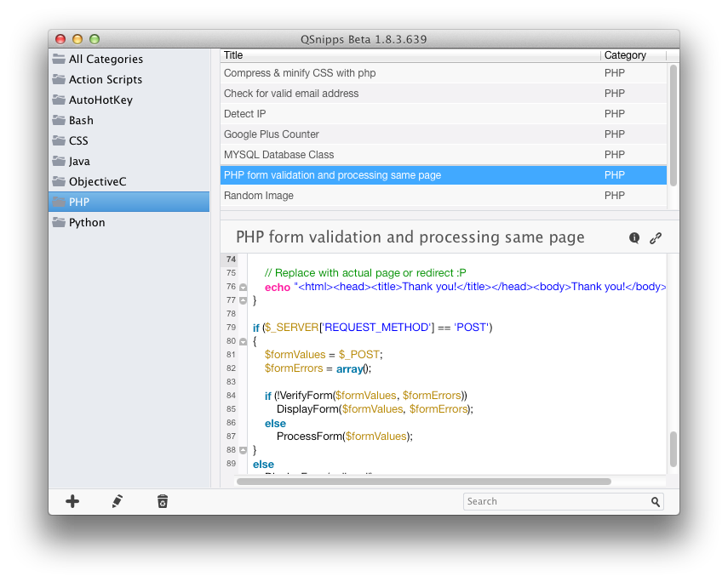The width and height of the screenshot is (728, 582).
Task: Open 'Compress & minify CSS with php' snippet
Action: [x=444, y=73]
